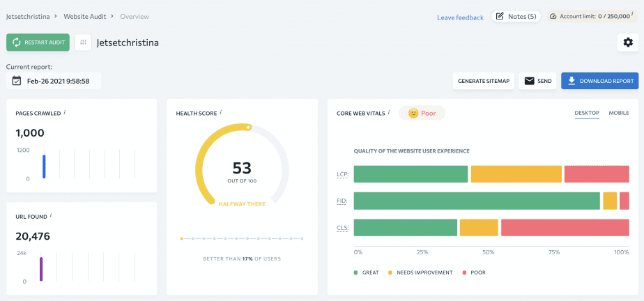This screenshot has width=644, height=301.
Task: Click the Leave feedback link
Action: point(460,17)
